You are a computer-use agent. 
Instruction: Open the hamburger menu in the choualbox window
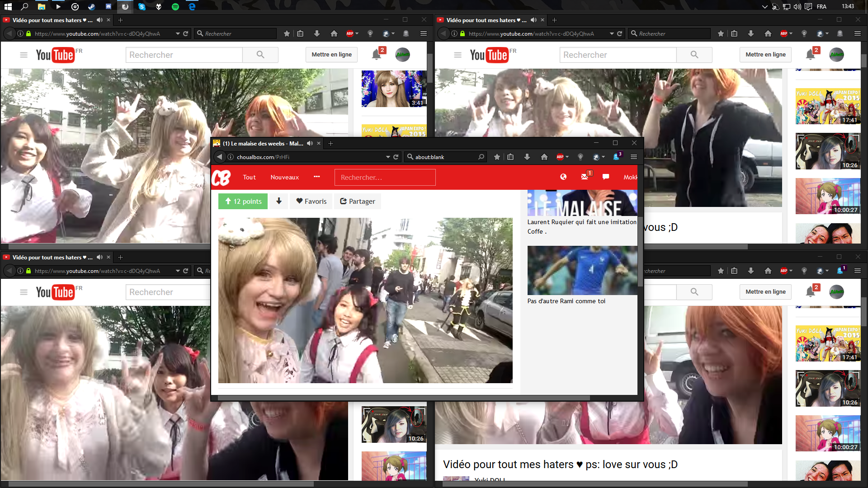coord(634,157)
